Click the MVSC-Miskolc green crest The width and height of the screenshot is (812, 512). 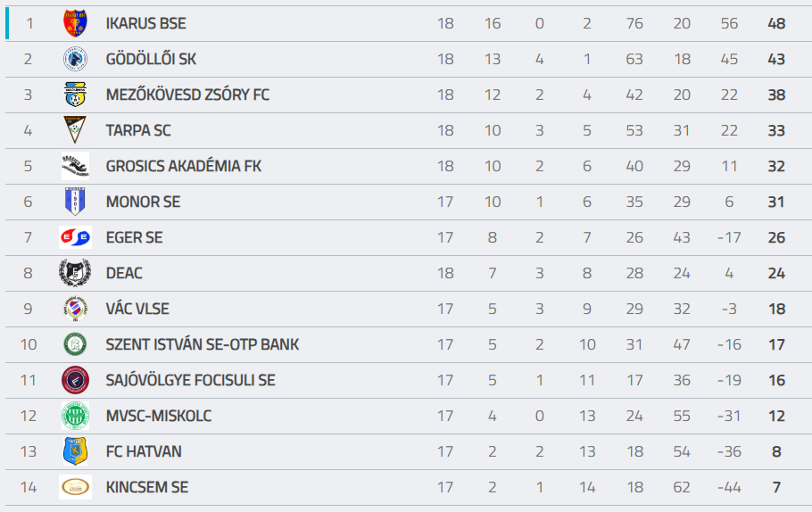(x=75, y=416)
